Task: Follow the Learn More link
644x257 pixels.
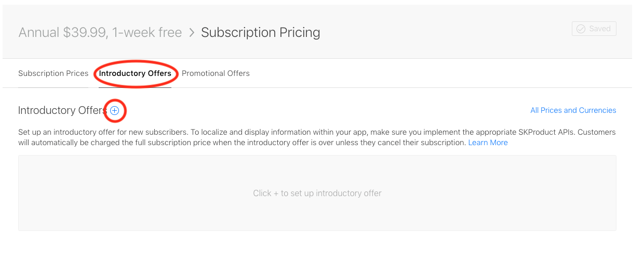Action: tap(488, 143)
